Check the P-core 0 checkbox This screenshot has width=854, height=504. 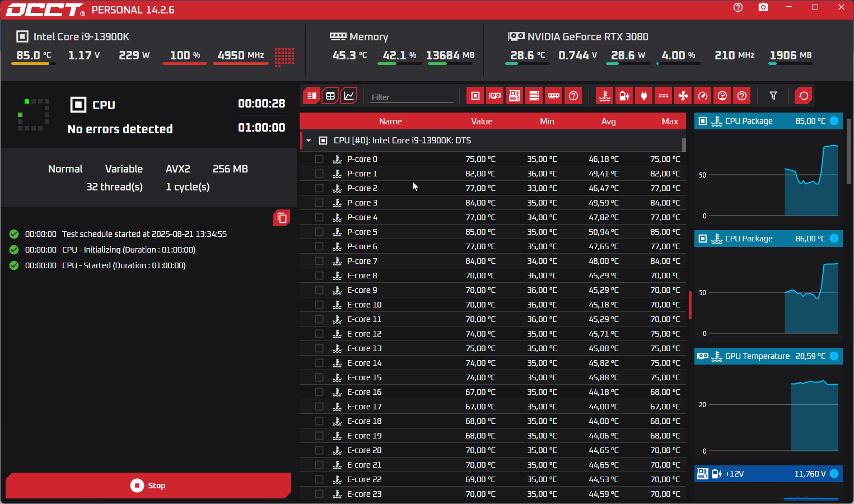pyautogui.click(x=319, y=159)
